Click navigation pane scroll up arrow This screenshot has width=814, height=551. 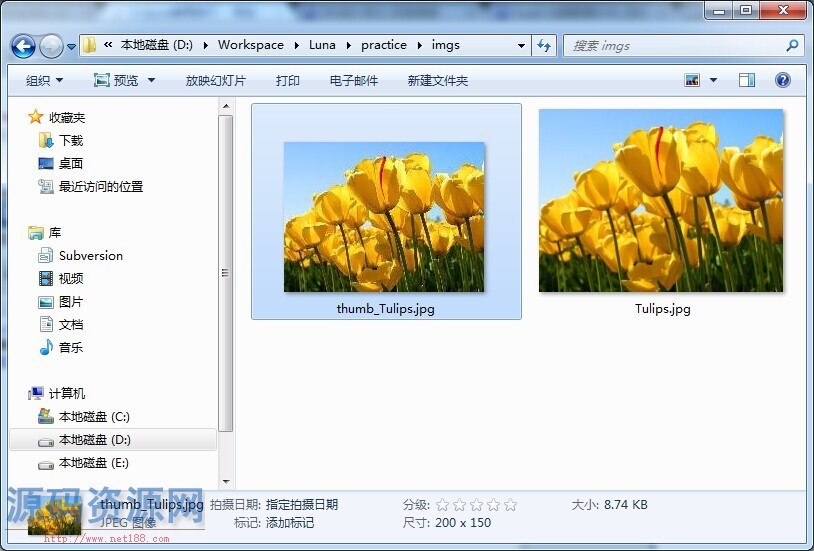pos(226,106)
